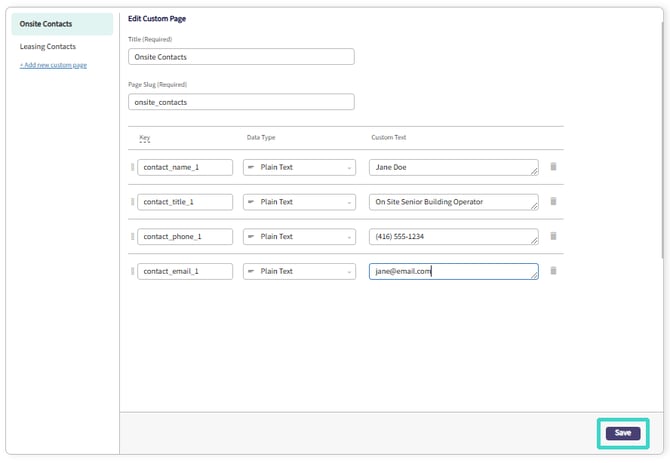Click trash icon for contact_phone_1 row
The image size is (670, 463).
pos(553,236)
